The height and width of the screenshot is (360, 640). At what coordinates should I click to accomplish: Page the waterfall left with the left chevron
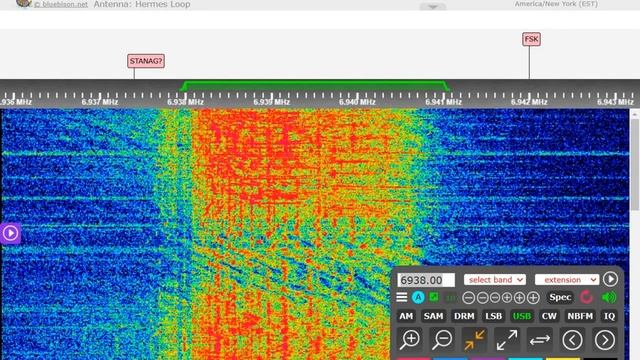pyautogui.click(x=572, y=340)
